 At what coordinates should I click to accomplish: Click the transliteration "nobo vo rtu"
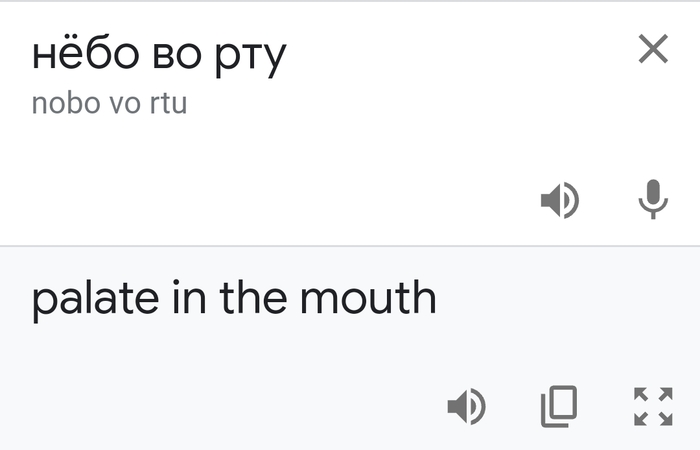click(x=109, y=103)
